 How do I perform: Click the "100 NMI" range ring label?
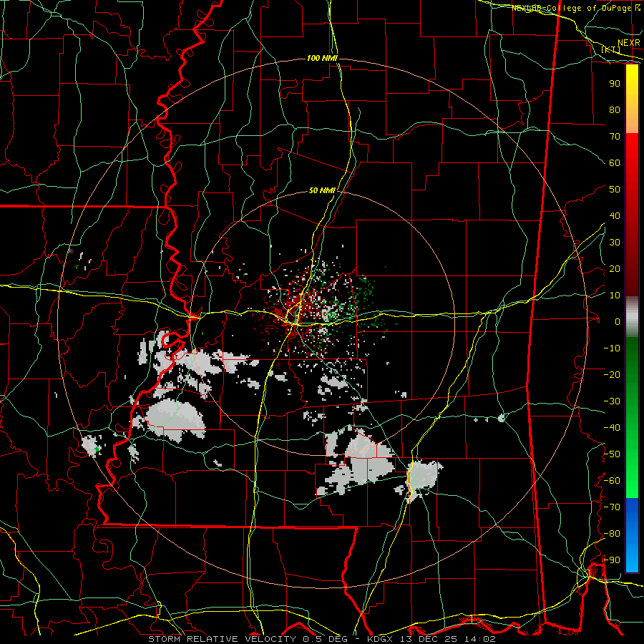pyautogui.click(x=322, y=59)
